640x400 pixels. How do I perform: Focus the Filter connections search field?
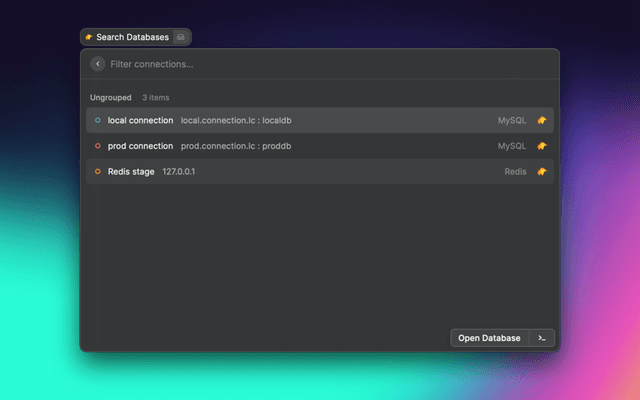[x=300, y=64]
